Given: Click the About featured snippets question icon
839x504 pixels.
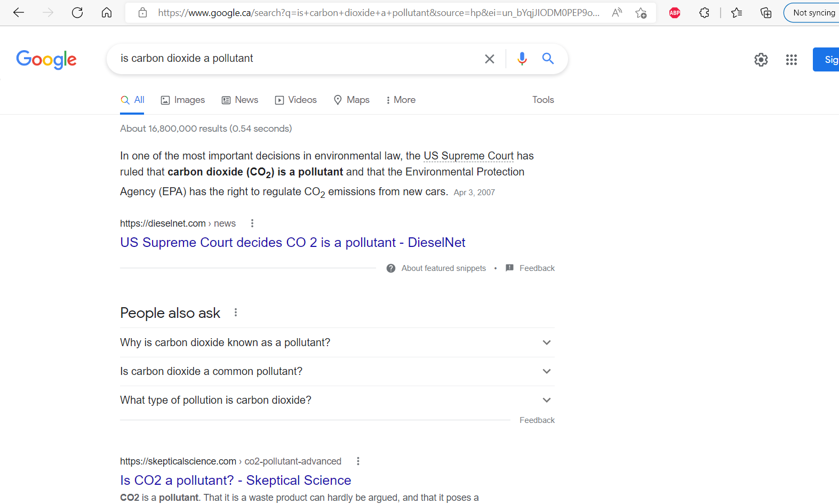Looking at the screenshot, I should [x=391, y=268].
